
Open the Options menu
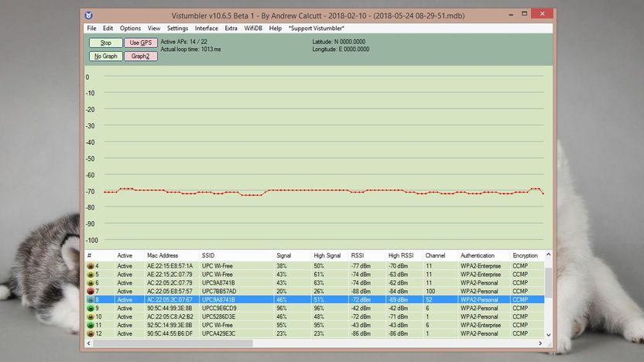click(130, 29)
